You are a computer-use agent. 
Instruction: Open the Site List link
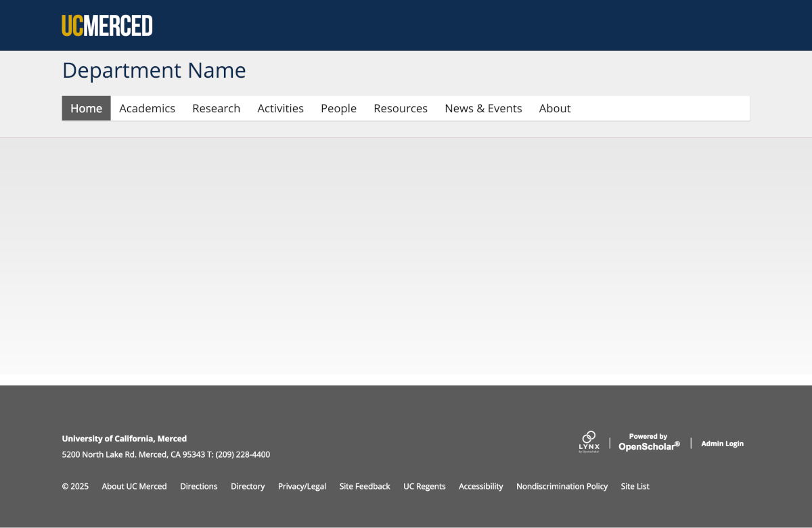point(635,486)
